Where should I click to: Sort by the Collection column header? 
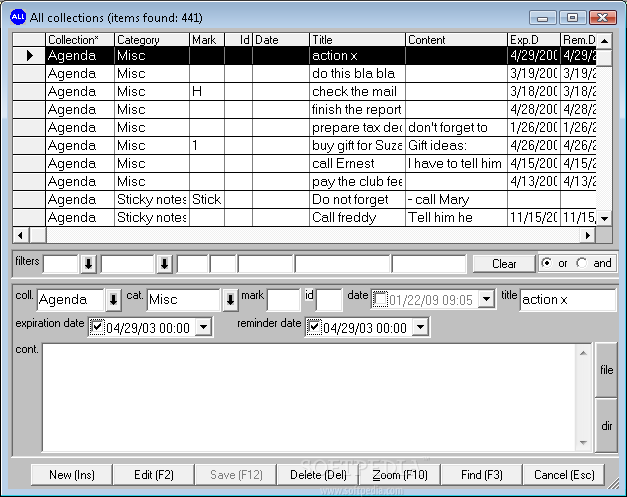(x=80, y=40)
